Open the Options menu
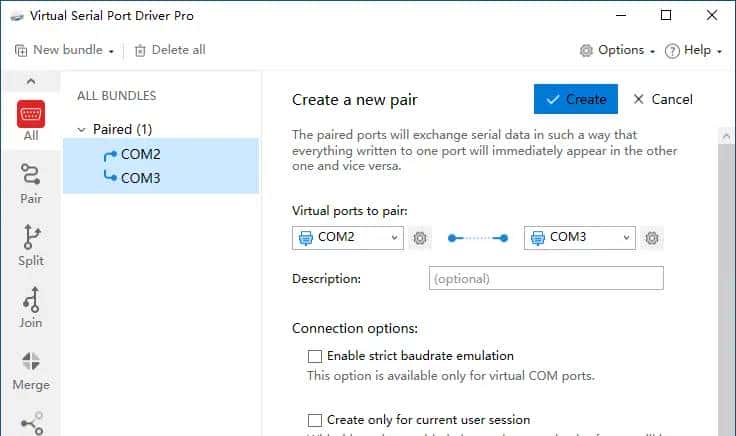The height and width of the screenshot is (436, 736). click(618, 50)
